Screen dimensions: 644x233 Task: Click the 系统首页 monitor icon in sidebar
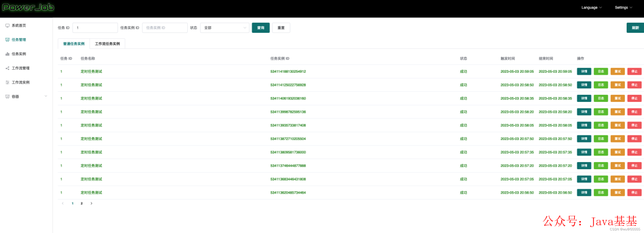coord(7,26)
